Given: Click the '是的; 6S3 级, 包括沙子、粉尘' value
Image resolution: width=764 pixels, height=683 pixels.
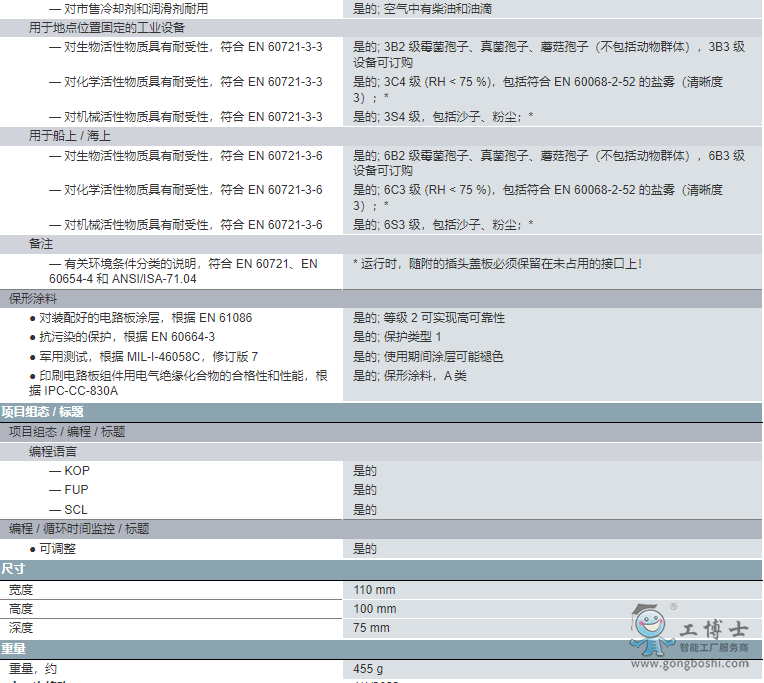Looking at the screenshot, I should pos(443,225).
